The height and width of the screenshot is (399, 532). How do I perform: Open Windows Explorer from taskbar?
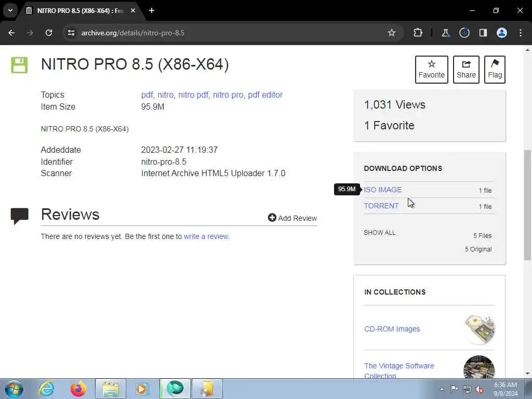point(110,389)
